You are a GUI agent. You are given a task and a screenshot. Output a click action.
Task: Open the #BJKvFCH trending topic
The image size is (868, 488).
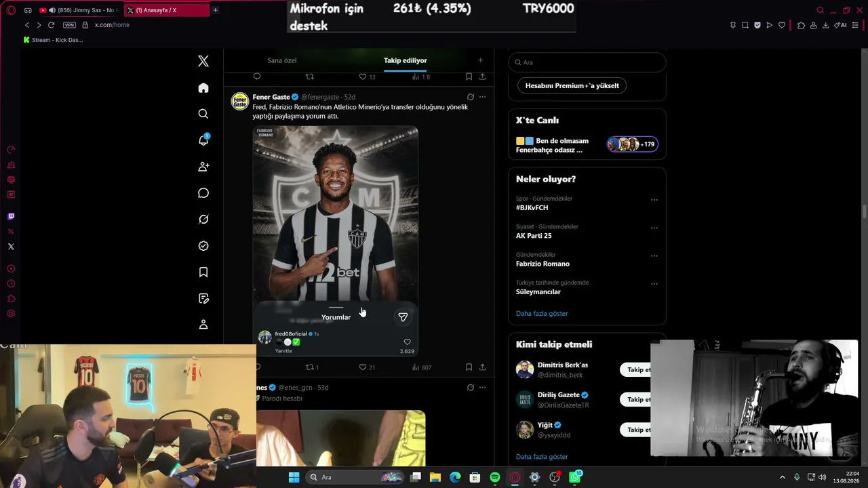pyautogui.click(x=532, y=208)
